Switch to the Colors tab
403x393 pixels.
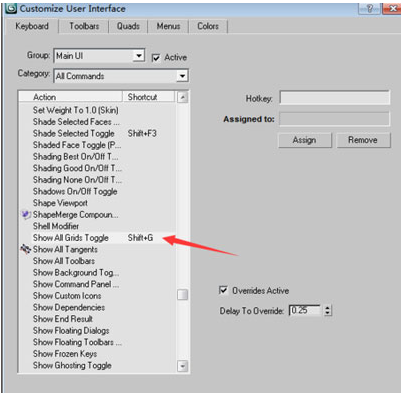[208, 26]
